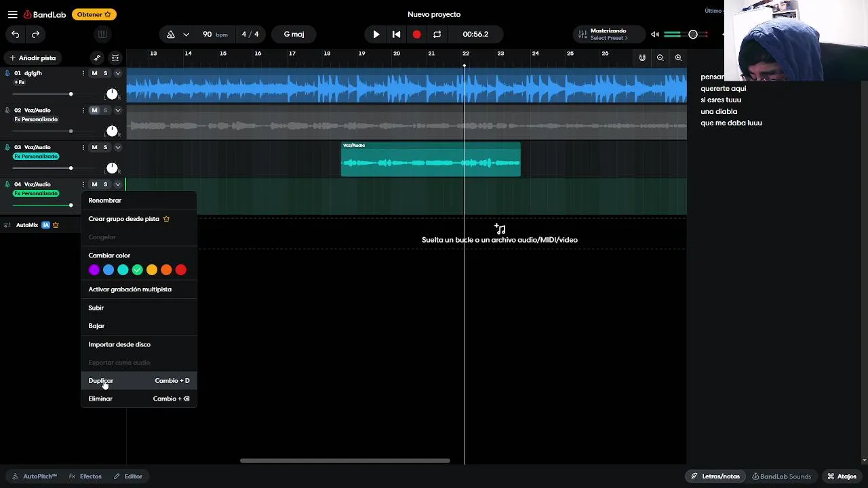This screenshot has height=488, width=868.
Task: Choose the red track color
Action: (x=180, y=270)
